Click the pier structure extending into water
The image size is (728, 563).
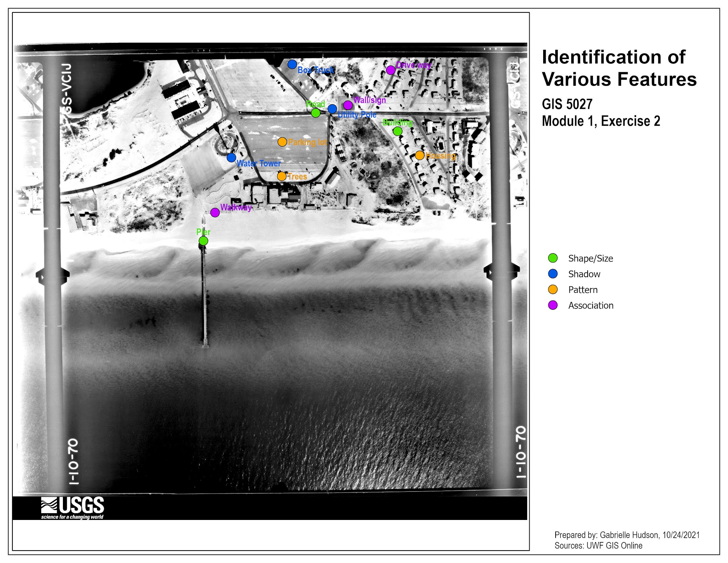click(x=204, y=296)
